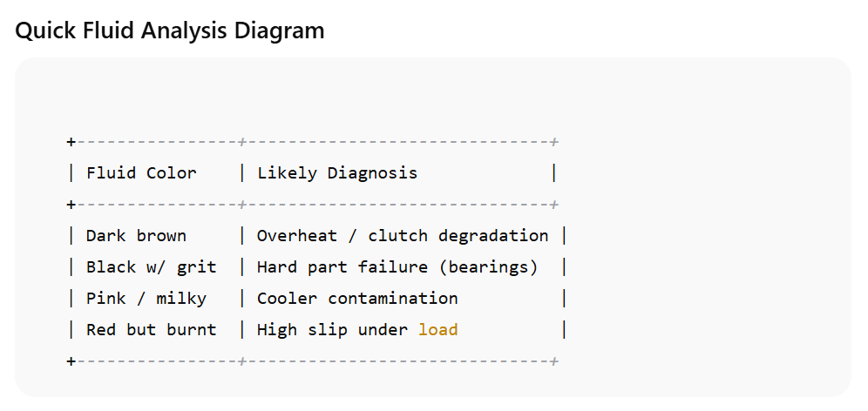Click the "Pink / milky" cell
868x411 pixels.
tap(146, 299)
